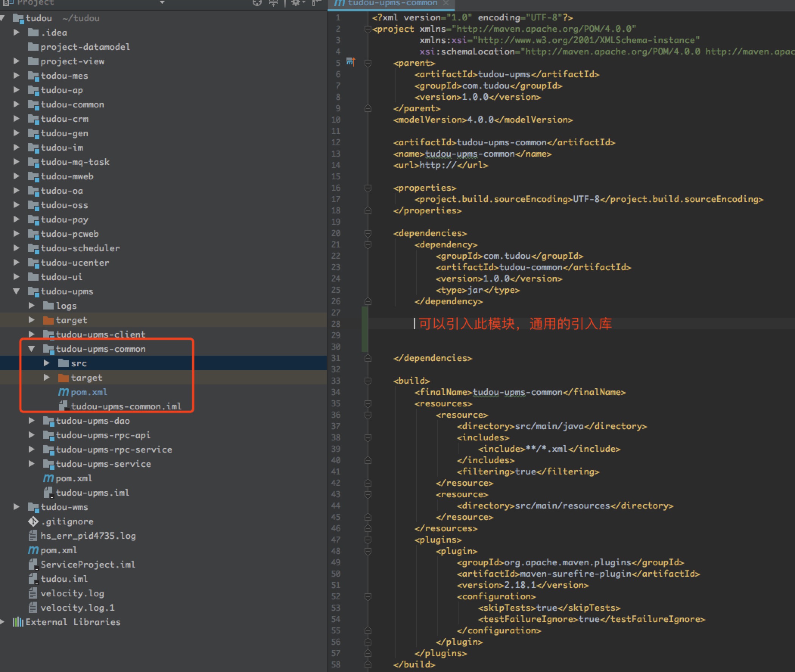Fold the plugins block at line 47

368,540
